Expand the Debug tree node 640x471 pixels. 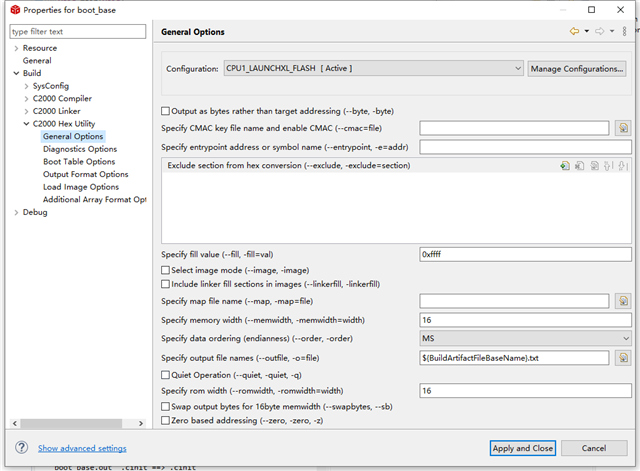[x=15, y=212]
